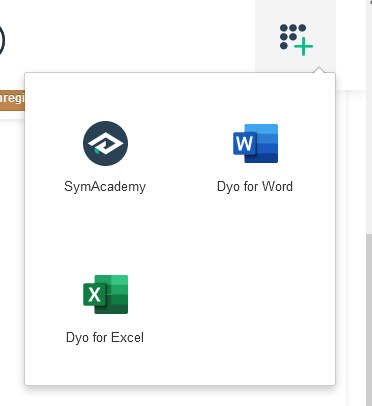Screen dimensions: 372x406
Task: Click the partial circle icon at top left
Action: click(2, 40)
